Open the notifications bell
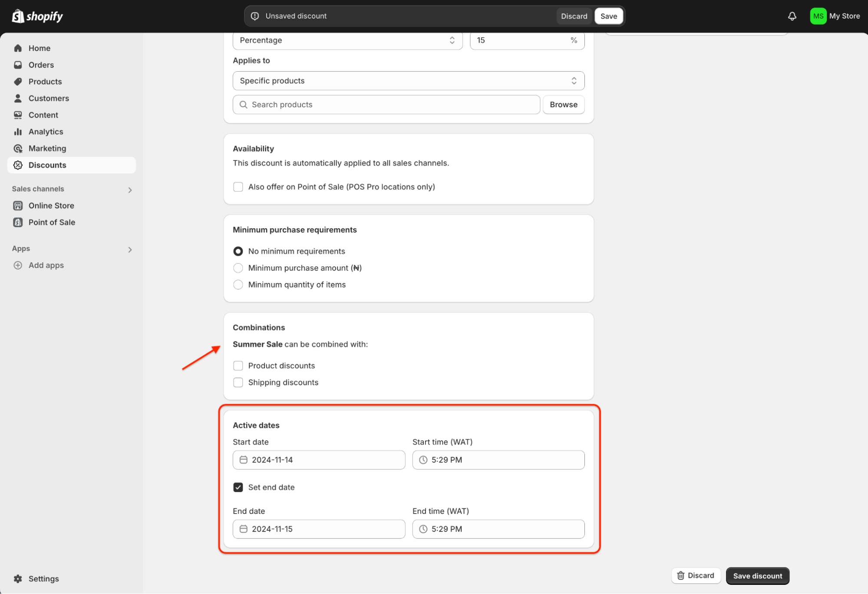The height and width of the screenshot is (594, 868). tap(792, 16)
